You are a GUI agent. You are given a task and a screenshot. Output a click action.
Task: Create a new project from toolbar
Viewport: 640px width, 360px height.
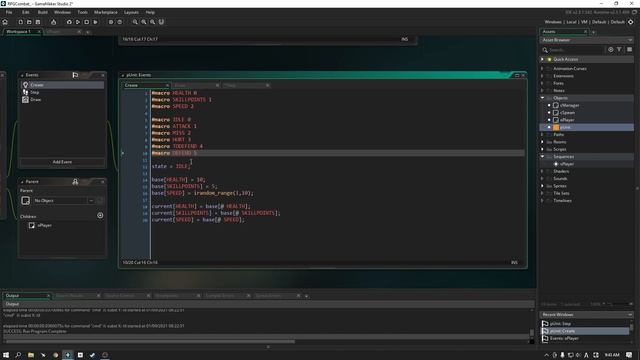20,22
